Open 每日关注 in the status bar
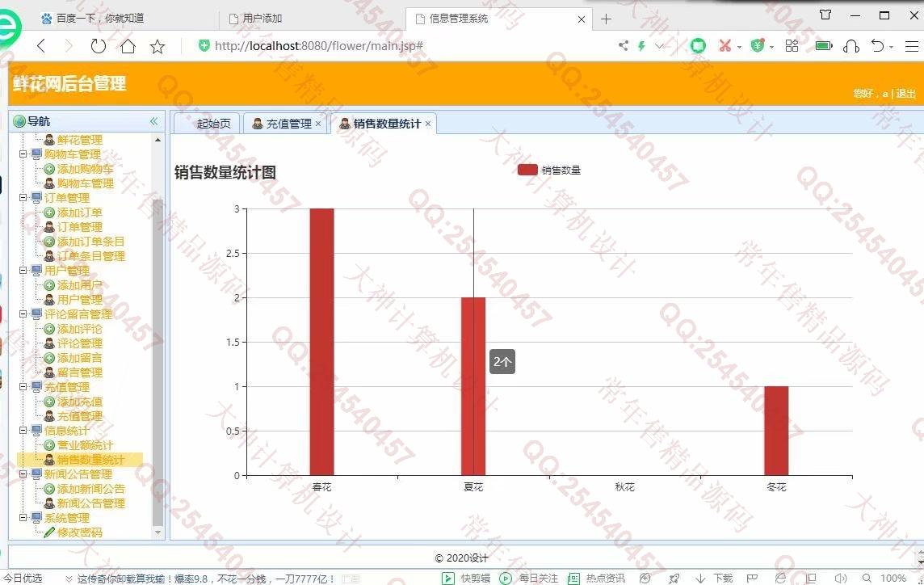The image size is (924, 585). [x=528, y=578]
